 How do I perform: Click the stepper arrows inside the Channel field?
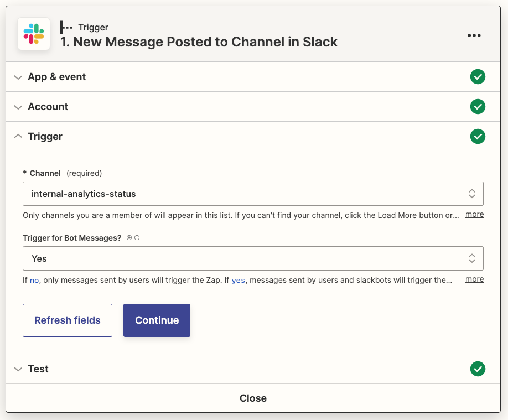(x=472, y=193)
